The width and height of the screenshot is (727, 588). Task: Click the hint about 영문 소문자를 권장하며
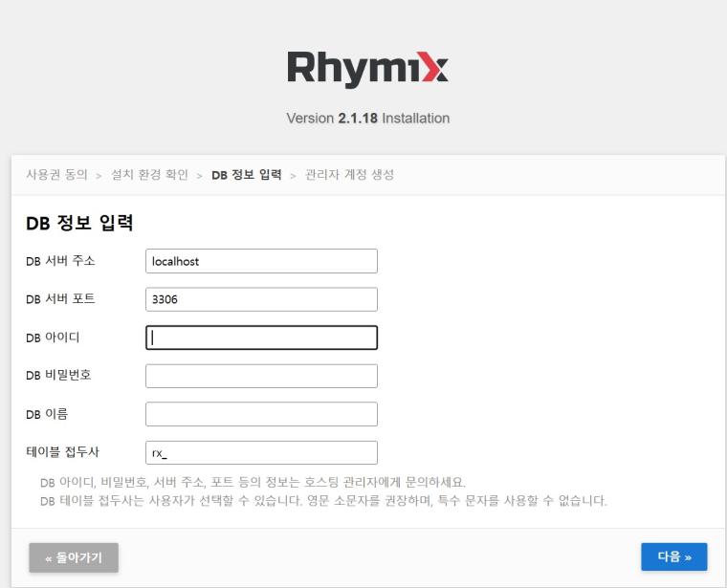[x=323, y=501]
